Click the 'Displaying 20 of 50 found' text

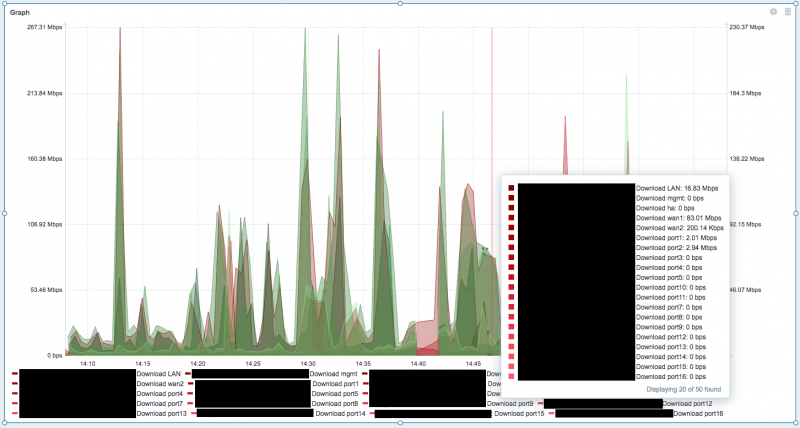684,389
